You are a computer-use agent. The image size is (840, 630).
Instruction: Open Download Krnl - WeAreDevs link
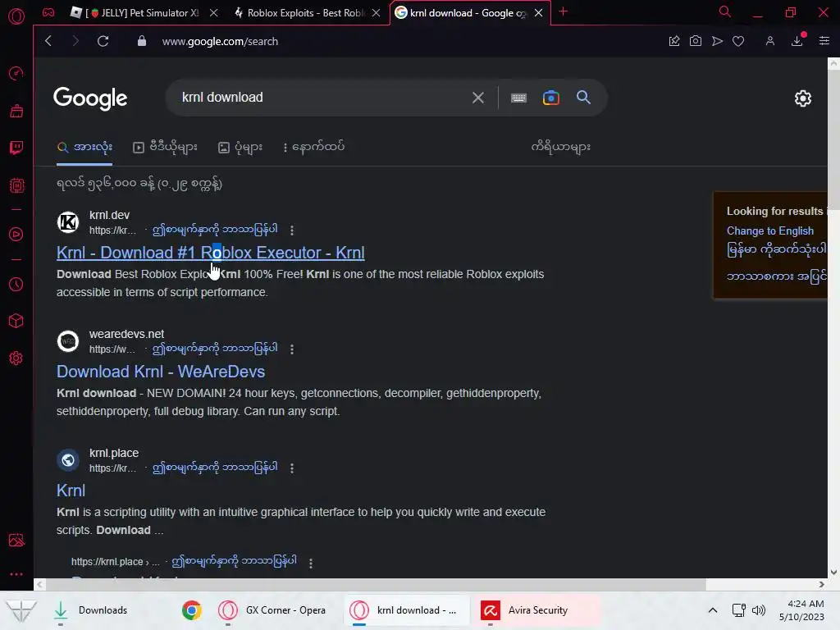tap(161, 372)
